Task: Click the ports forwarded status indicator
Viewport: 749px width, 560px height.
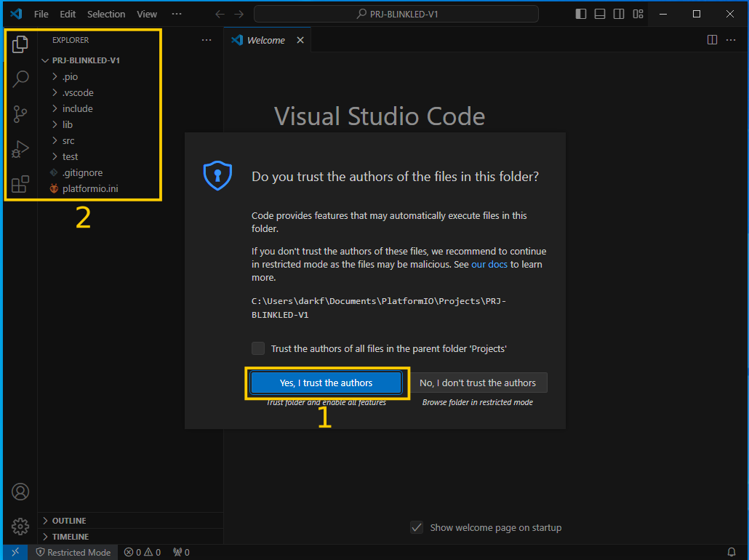Action: [182, 552]
